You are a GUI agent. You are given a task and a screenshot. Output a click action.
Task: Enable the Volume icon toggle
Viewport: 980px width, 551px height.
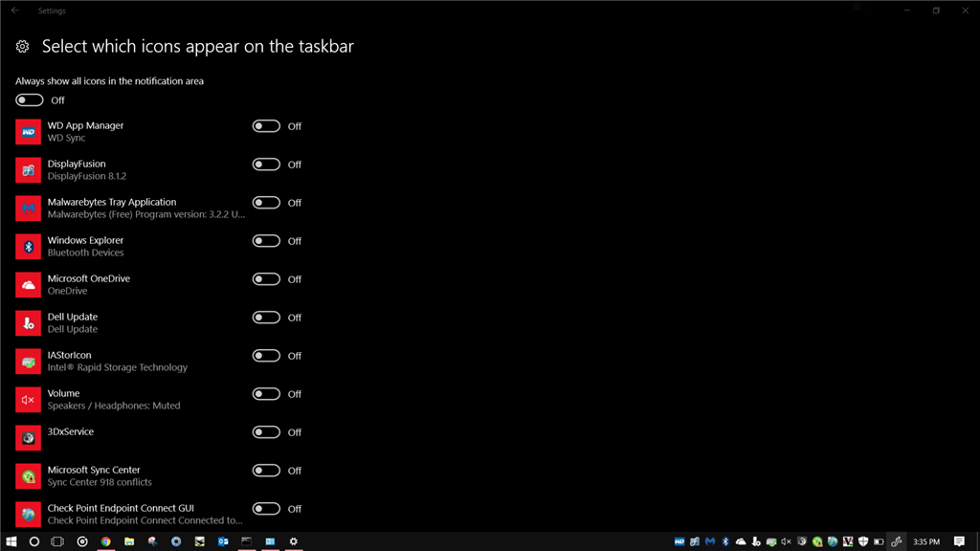[266, 393]
